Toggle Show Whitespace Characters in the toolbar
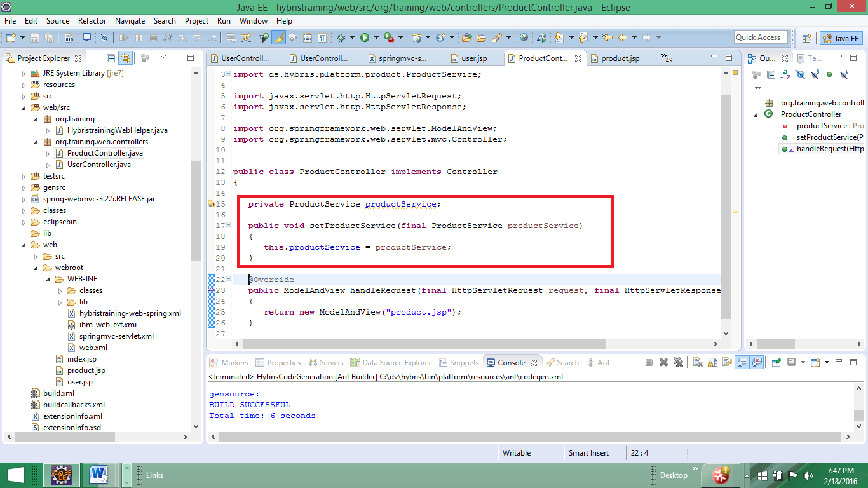This screenshot has width=868, height=488. (323, 37)
